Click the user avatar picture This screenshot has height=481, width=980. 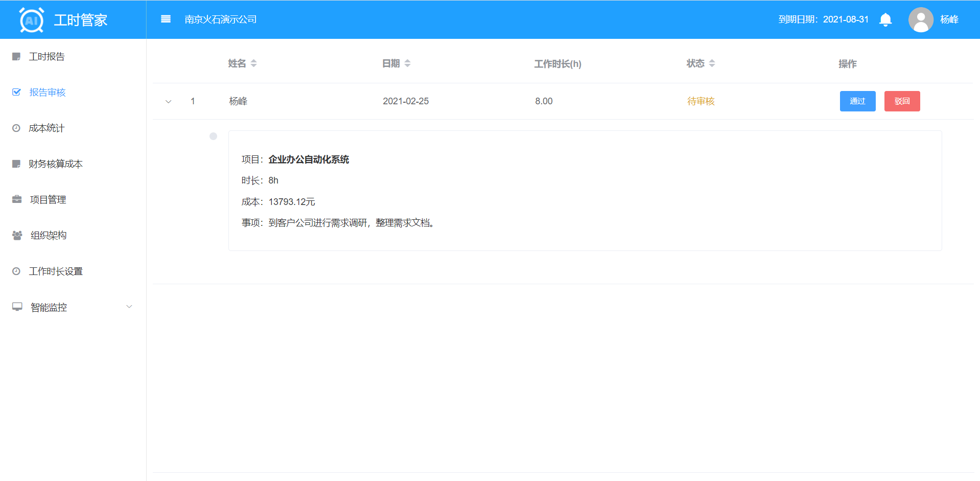920,20
